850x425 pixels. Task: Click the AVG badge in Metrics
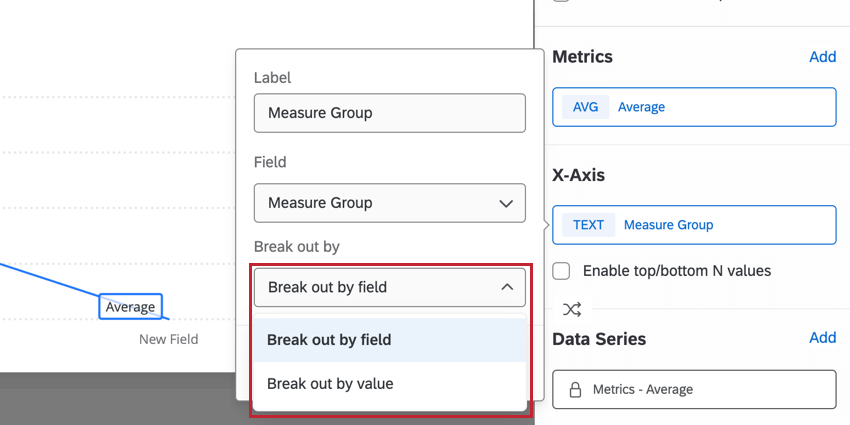(x=585, y=107)
